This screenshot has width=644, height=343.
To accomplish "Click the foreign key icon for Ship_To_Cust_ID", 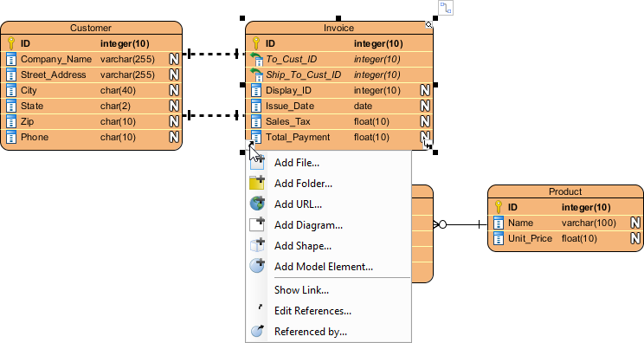I will [x=256, y=74].
